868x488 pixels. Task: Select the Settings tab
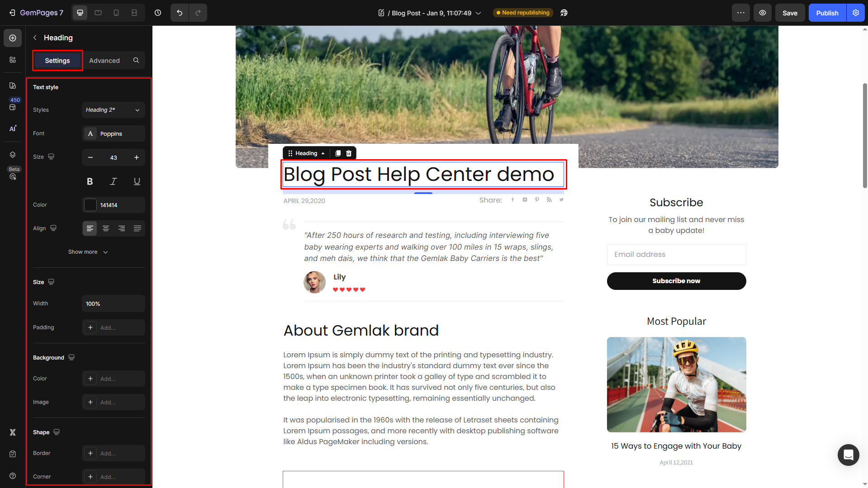[57, 60]
